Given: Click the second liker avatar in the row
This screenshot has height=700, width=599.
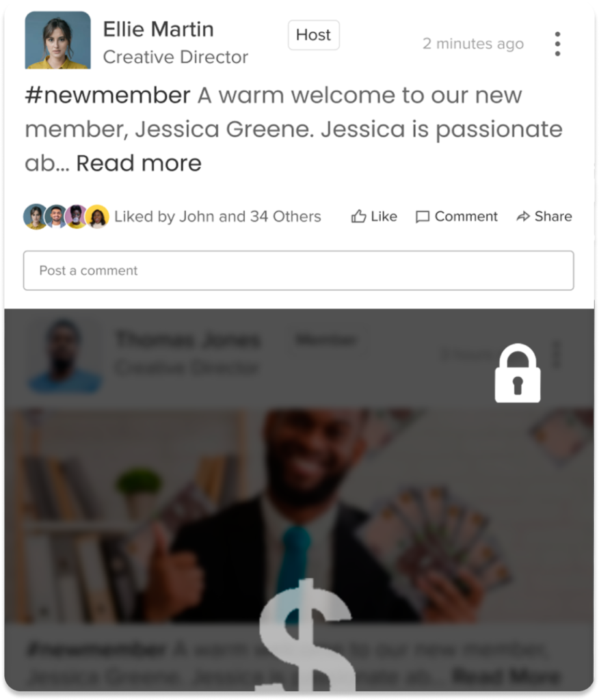Looking at the screenshot, I should (x=56, y=217).
